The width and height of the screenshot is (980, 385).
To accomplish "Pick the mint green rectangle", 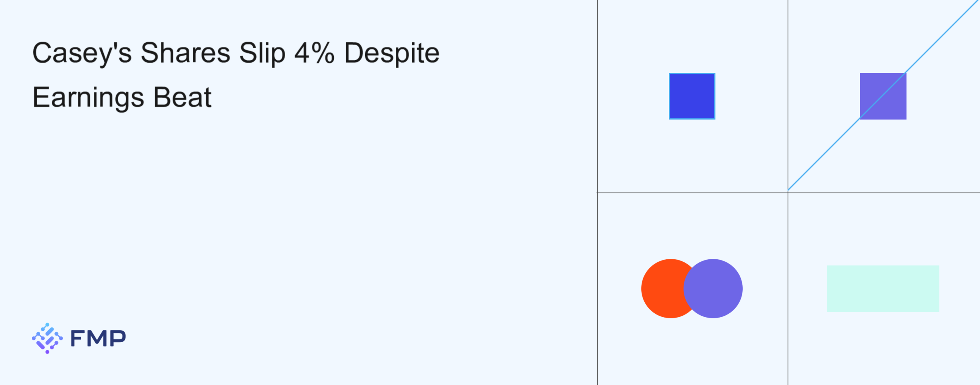I will [883, 288].
